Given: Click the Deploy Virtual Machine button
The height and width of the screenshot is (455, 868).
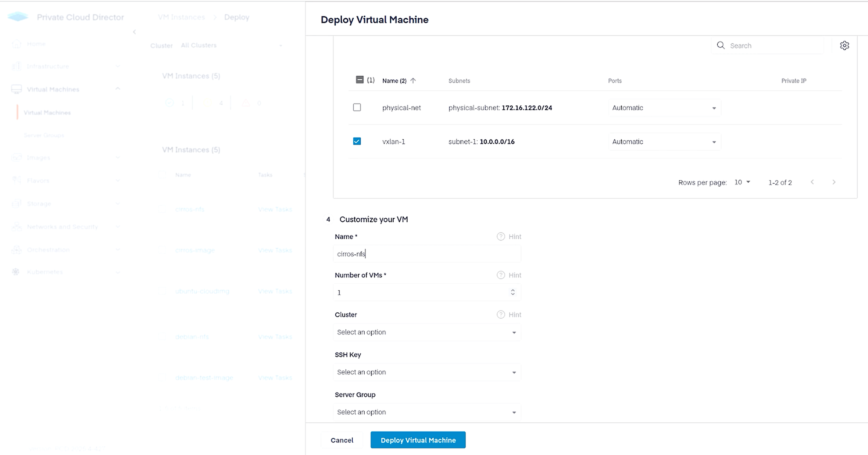Looking at the screenshot, I should [x=418, y=440].
